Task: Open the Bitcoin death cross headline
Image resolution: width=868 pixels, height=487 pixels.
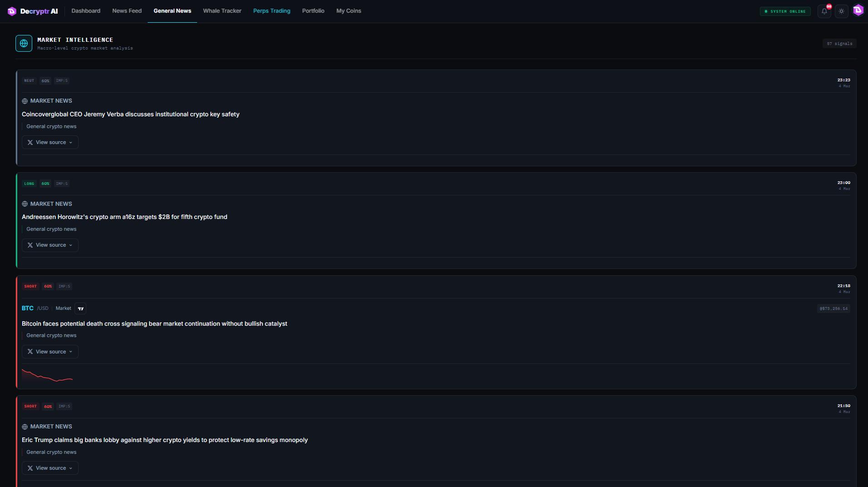Action: (x=154, y=323)
